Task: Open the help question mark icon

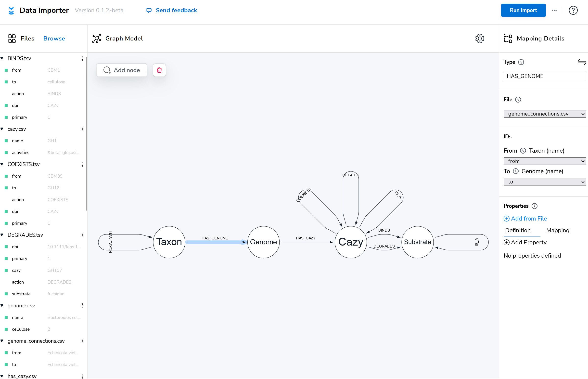Action: [x=573, y=10]
